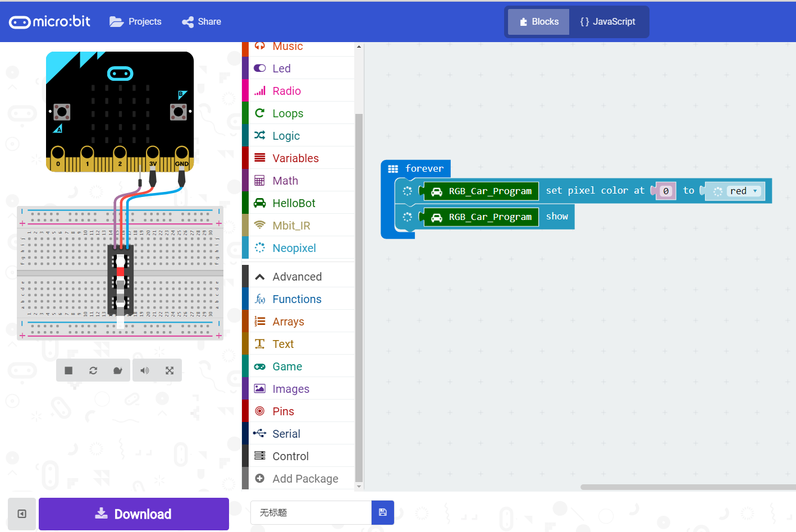Click the Functions f(x) icon
Viewport: 796px width, 532px height.
[x=259, y=299]
